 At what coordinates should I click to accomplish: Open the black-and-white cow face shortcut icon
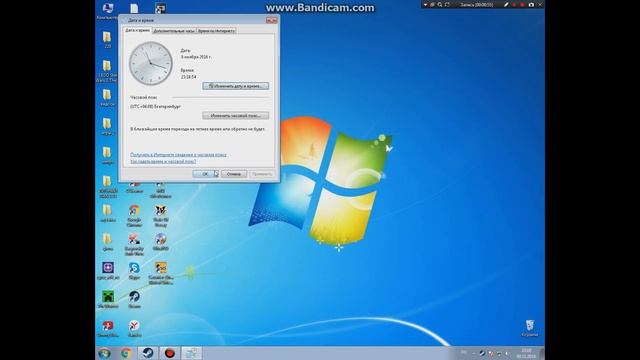(x=160, y=216)
